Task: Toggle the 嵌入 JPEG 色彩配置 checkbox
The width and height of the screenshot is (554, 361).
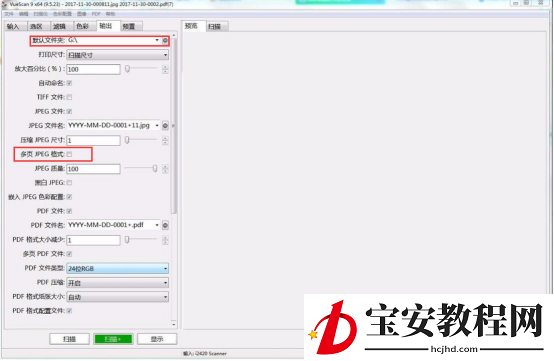Action: [x=69, y=197]
